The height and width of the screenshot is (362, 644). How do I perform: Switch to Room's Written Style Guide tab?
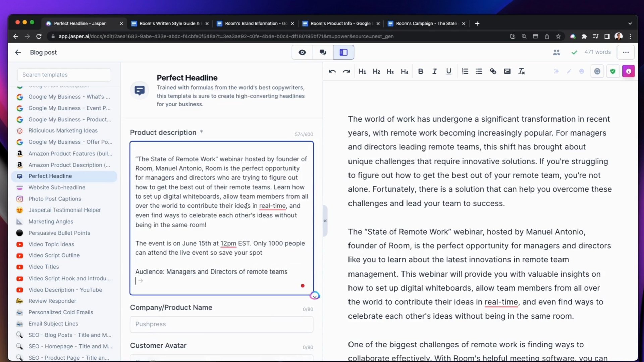pos(169,23)
